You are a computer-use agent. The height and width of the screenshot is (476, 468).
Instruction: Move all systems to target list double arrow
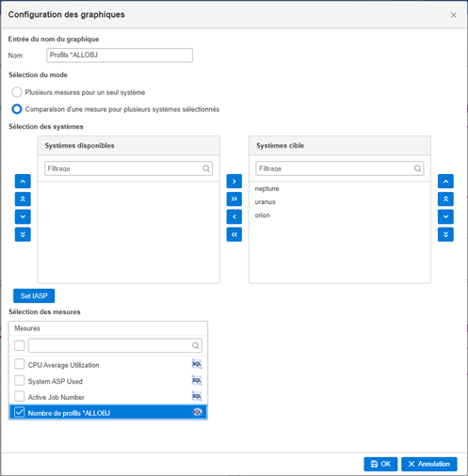[x=234, y=198]
